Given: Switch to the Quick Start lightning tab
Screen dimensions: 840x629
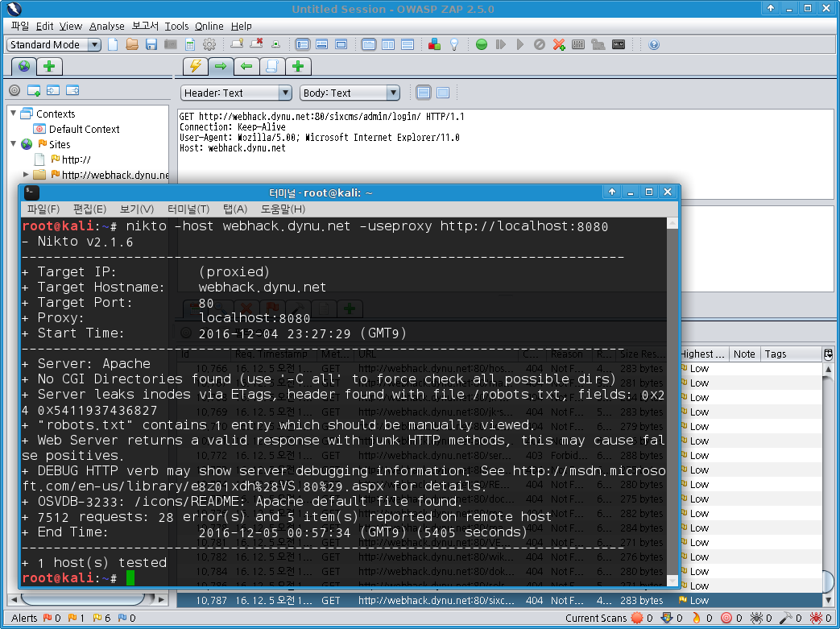Looking at the screenshot, I should click(x=196, y=66).
